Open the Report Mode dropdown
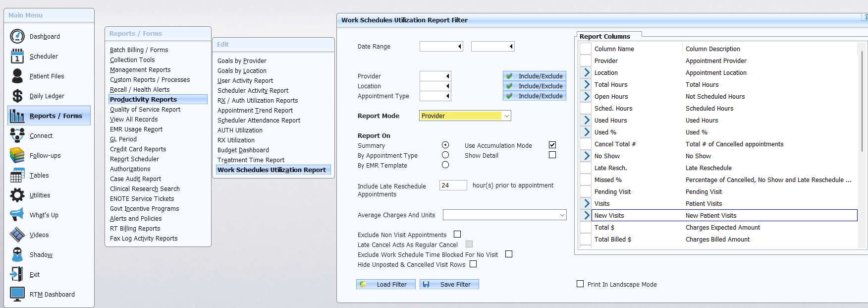This screenshot has width=868, height=308. click(506, 116)
